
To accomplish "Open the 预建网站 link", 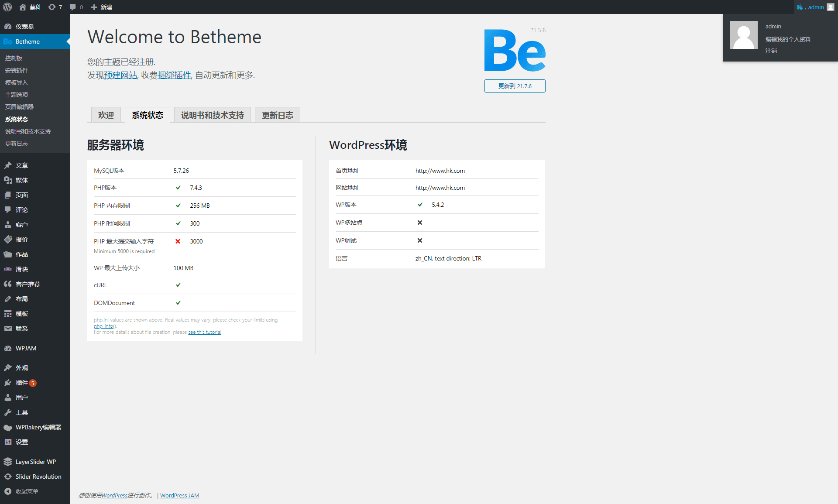I will pos(120,75).
